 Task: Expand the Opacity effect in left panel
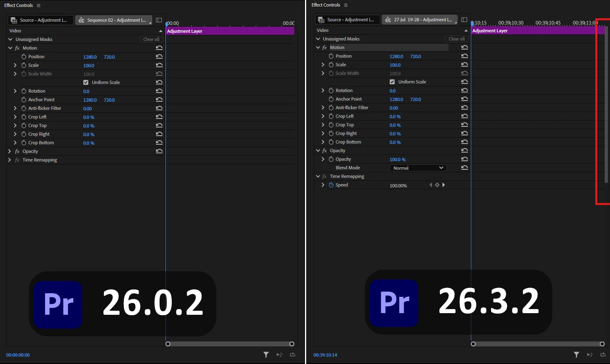pyautogui.click(x=9, y=151)
